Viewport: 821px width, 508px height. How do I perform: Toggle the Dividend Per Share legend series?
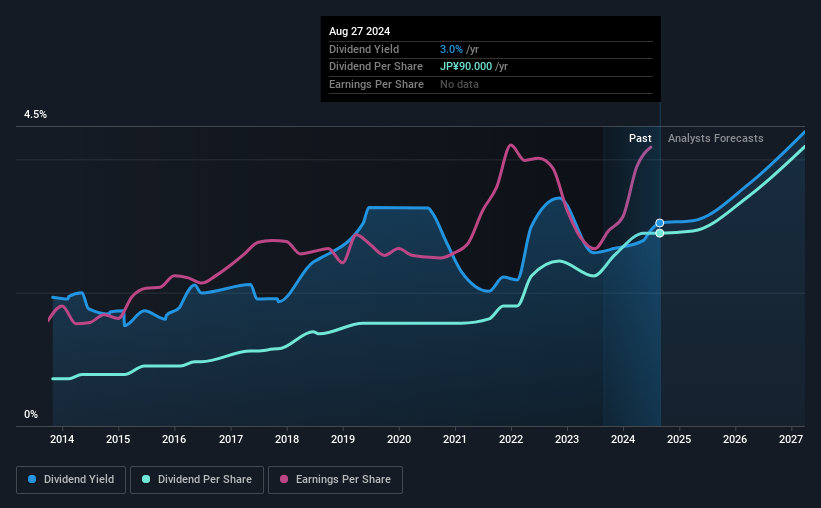tap(197, 480)
